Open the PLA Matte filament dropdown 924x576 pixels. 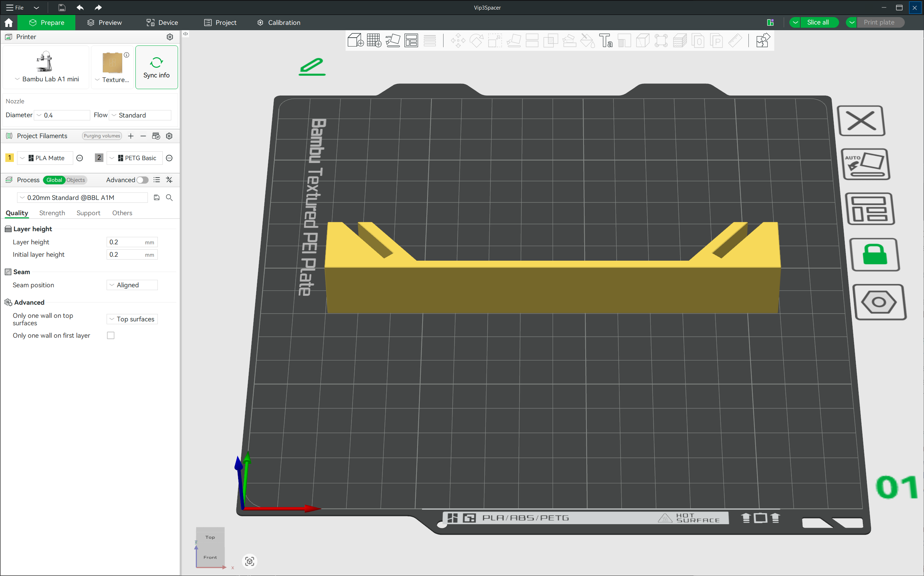45,158
